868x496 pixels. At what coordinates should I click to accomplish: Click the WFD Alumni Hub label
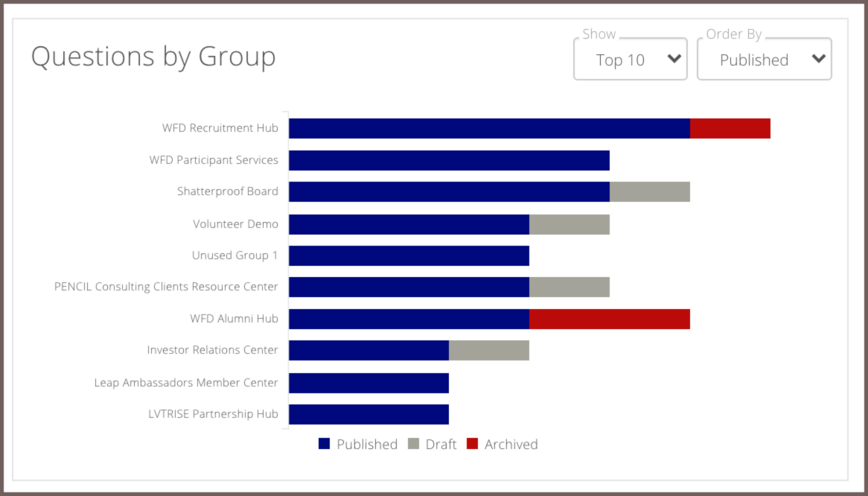[234, 319]
